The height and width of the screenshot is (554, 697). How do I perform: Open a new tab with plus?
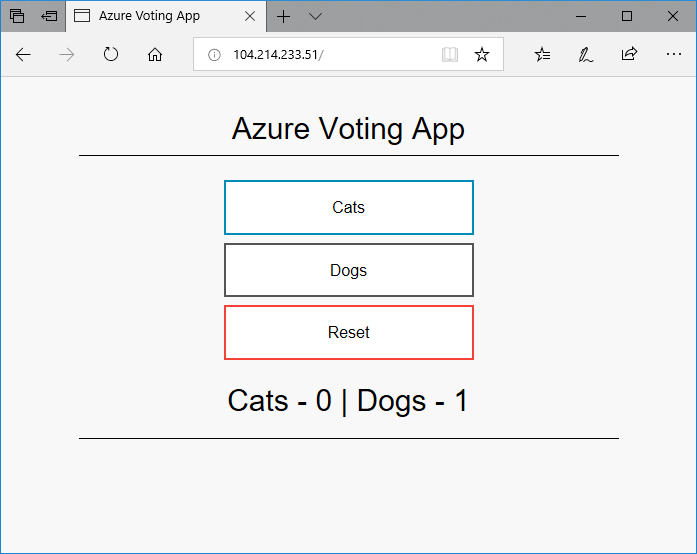tap(283, 16)
